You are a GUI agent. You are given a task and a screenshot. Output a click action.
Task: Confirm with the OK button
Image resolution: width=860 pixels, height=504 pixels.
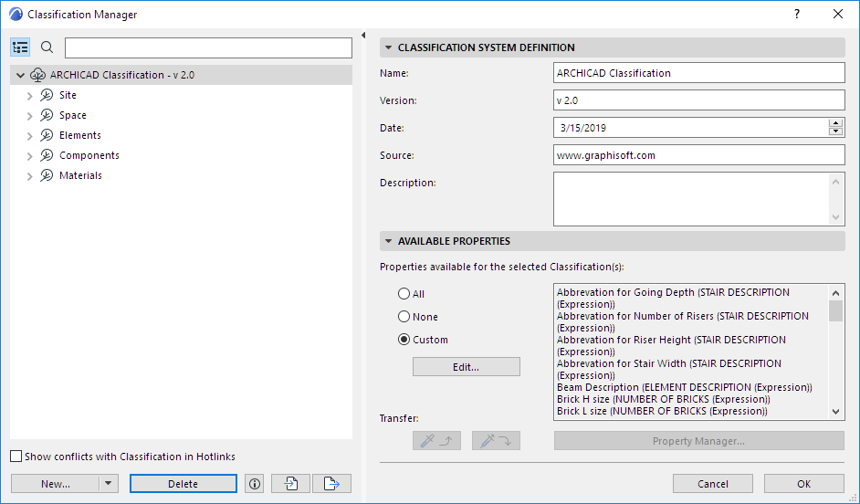click(804, 484)
